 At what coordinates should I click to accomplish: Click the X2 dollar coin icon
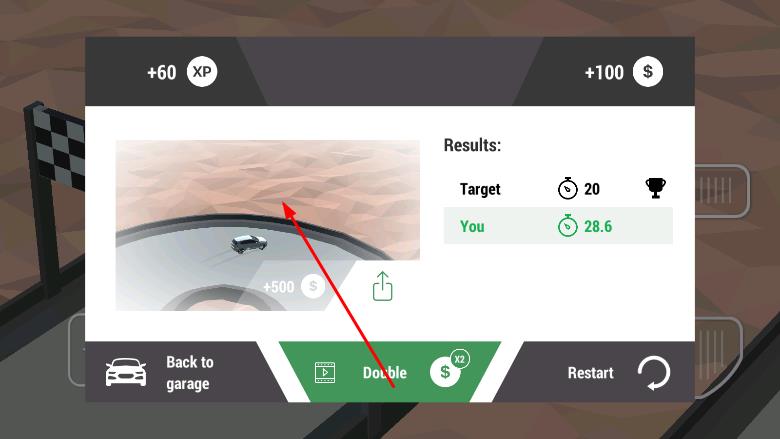pyautogui.click(x=449, y=369)
